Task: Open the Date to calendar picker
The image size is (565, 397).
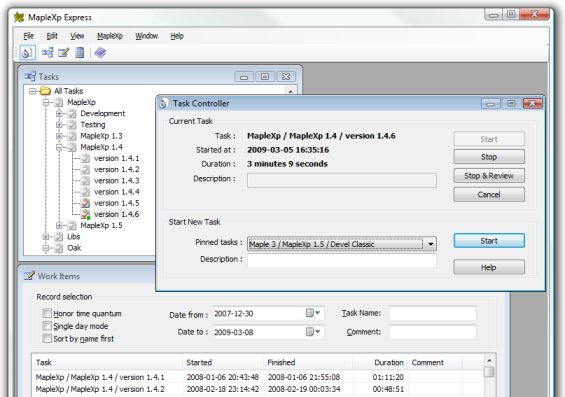Action: pyautogui.click(x=313, y=332)
